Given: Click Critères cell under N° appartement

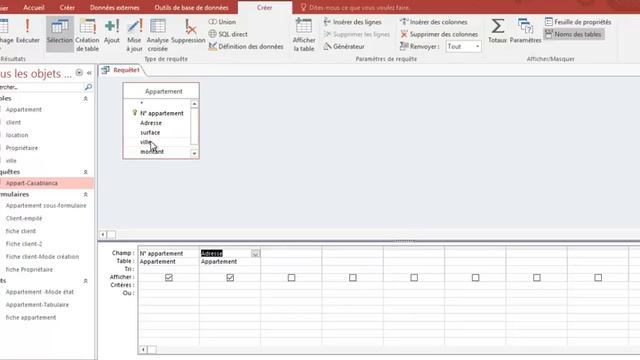Looking at the screenshot, I should tap(169, 285).
